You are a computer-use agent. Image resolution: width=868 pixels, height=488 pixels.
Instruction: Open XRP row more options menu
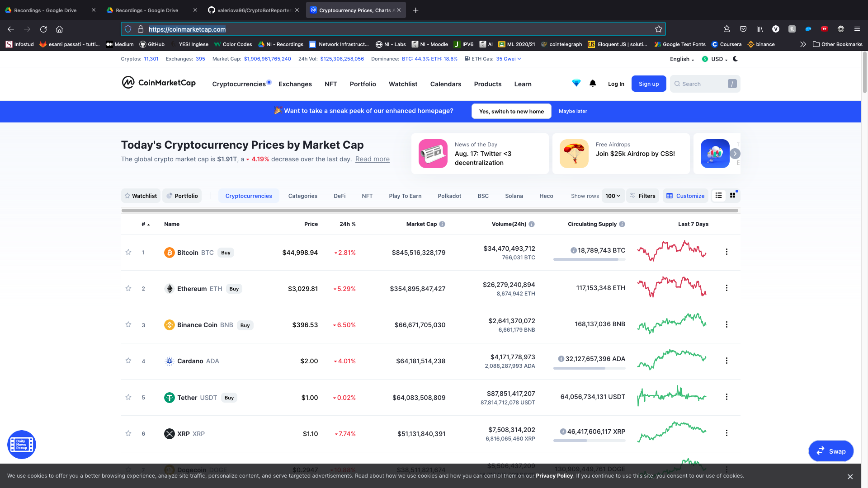[726, 433]
